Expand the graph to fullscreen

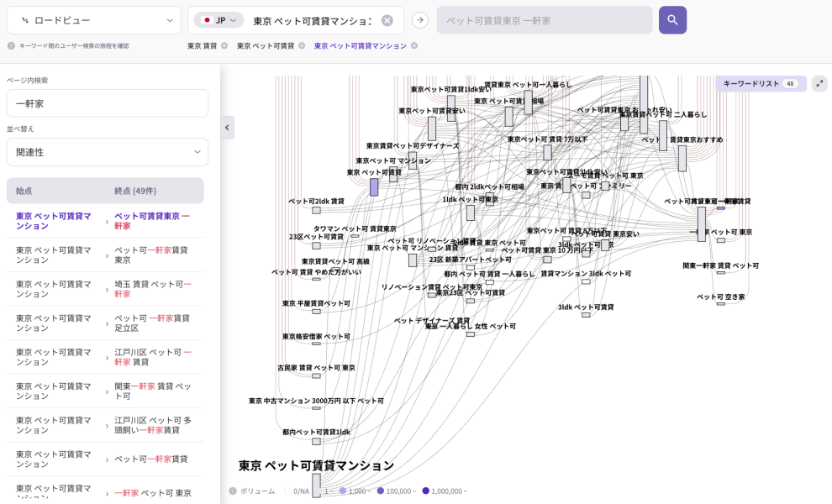pos(819,83)
